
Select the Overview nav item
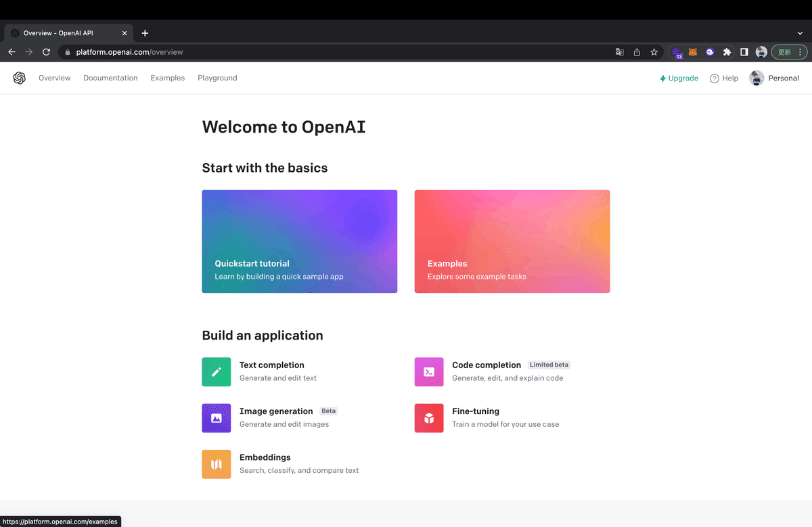pos(55,78)
